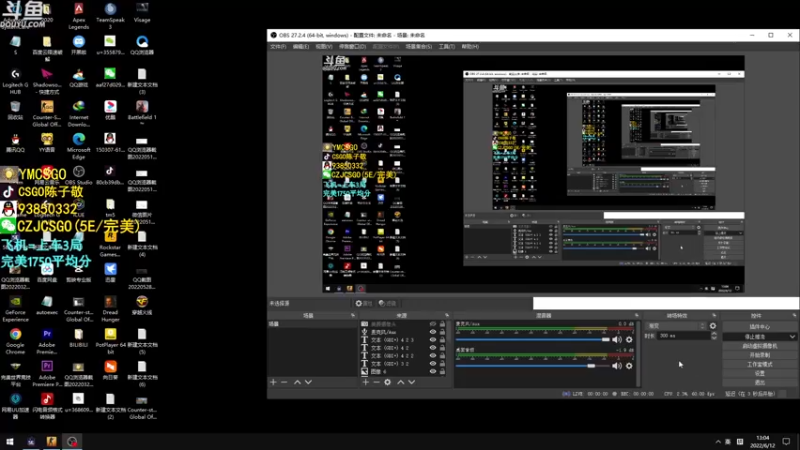Open Microsoft Edge desktop shortcut
This screenshot has height=450, width=800.
coord(79,146)
